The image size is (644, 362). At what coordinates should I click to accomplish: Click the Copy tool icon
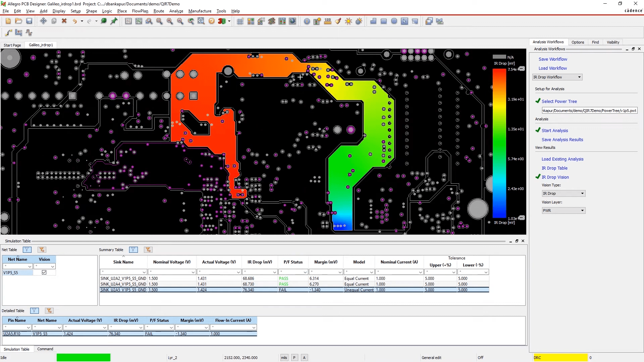click(54, 21)
